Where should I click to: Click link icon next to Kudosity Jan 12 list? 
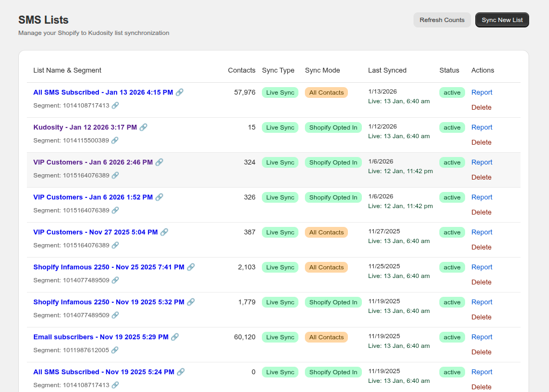pyautogui.click(x=143, y=127)
